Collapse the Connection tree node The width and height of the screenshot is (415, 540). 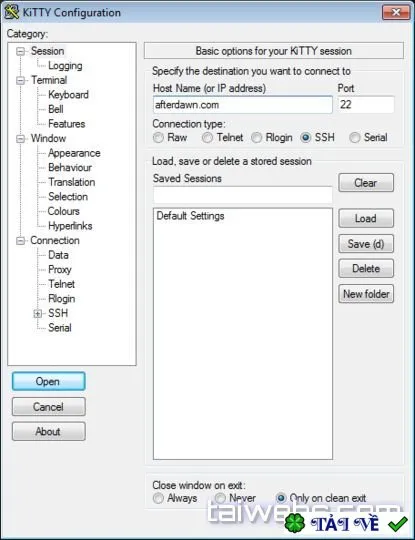tap(21, 240)
